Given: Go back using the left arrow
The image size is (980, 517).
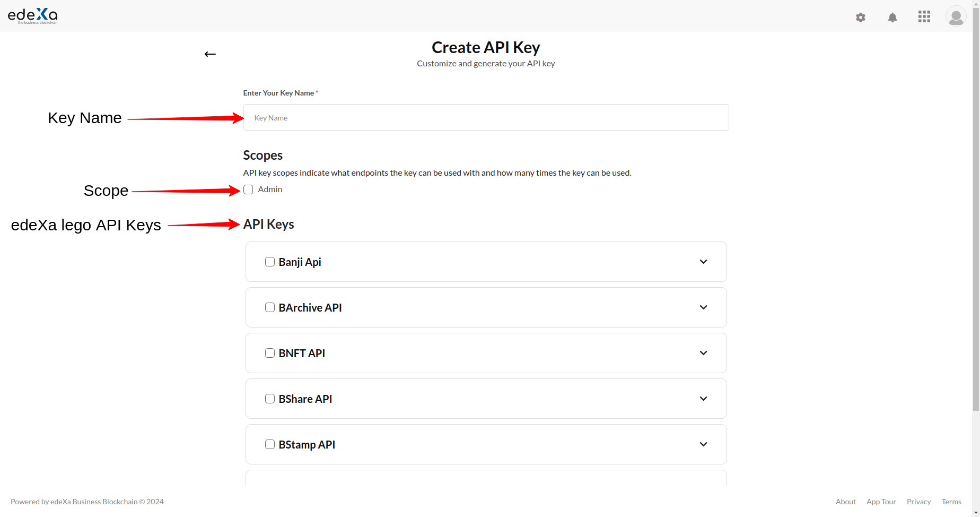Looking at the screenshot, I should (x=210, y=54).
